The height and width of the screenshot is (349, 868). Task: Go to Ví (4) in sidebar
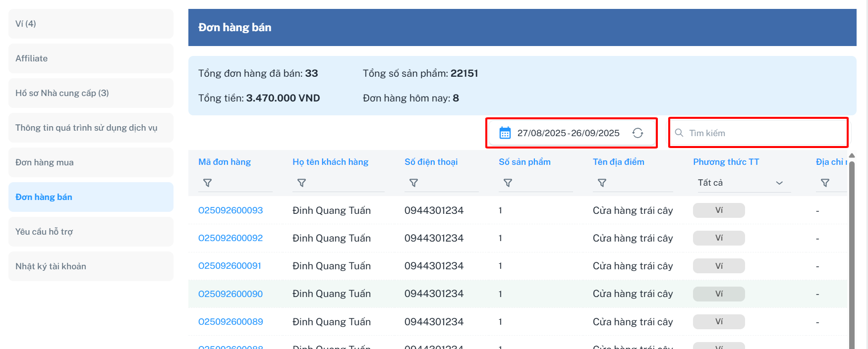[x=91, y=24]
